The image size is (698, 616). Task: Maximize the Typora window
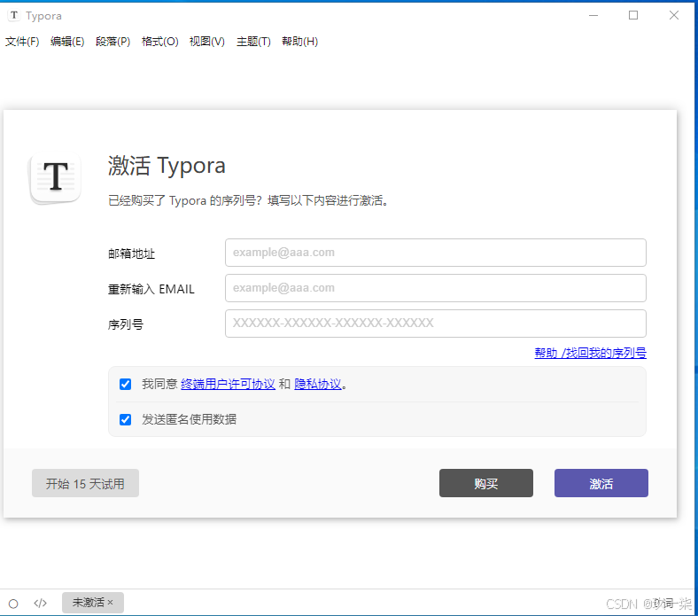pyautogui.click(x=633, y=16)
